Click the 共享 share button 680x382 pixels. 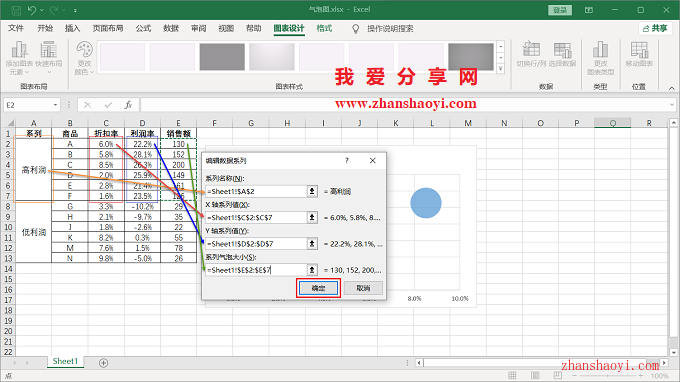point(655,28)
